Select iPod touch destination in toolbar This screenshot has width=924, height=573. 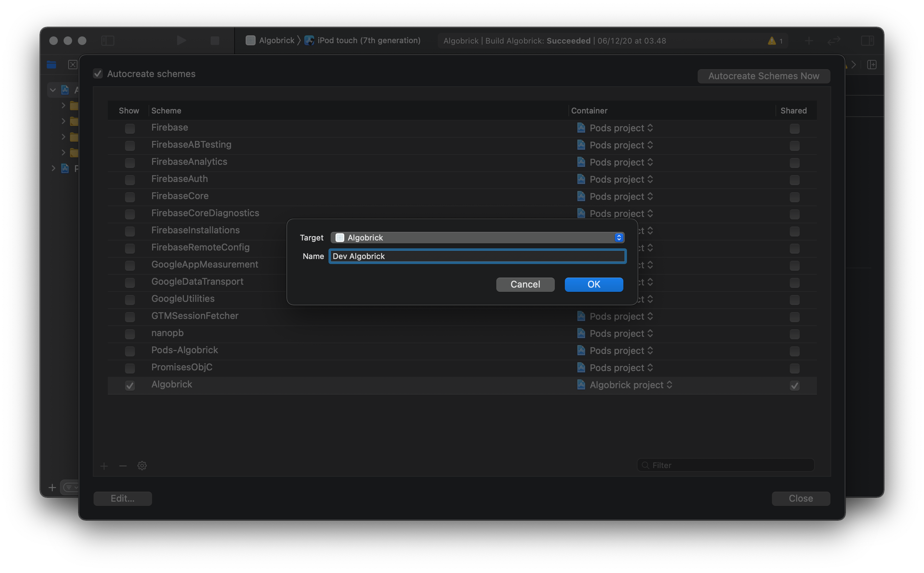click(368, 40)
